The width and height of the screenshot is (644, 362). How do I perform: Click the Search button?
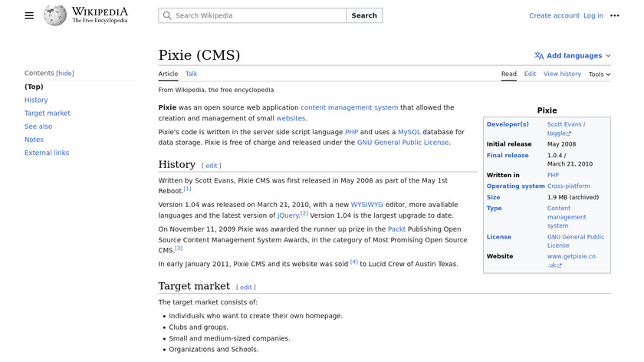pos(364,15)
